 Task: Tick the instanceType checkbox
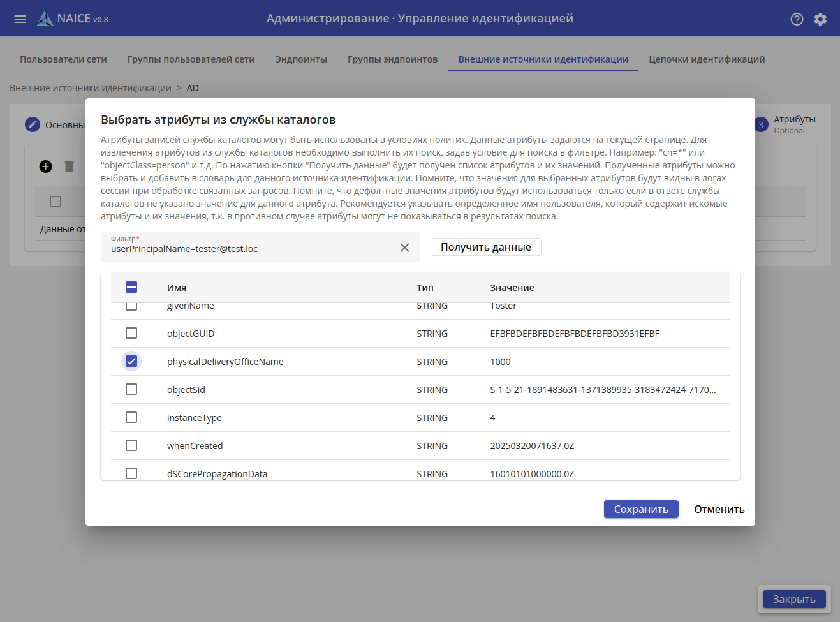click(131, 417)
